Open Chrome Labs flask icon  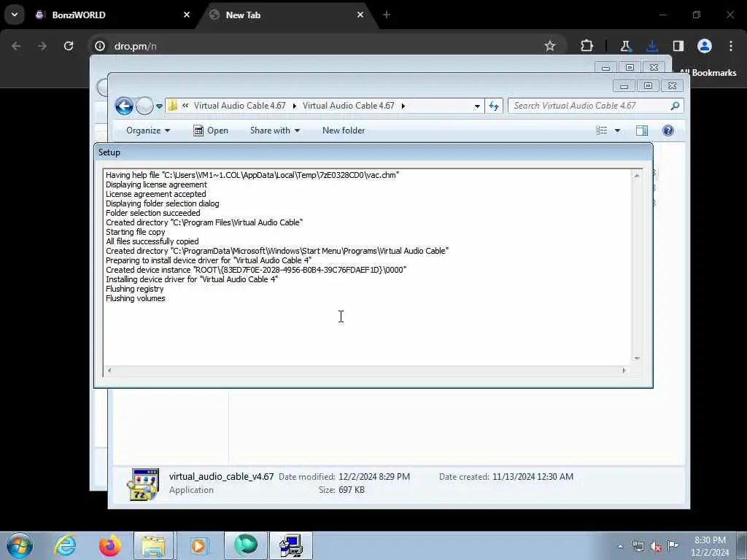coord(625,46)
